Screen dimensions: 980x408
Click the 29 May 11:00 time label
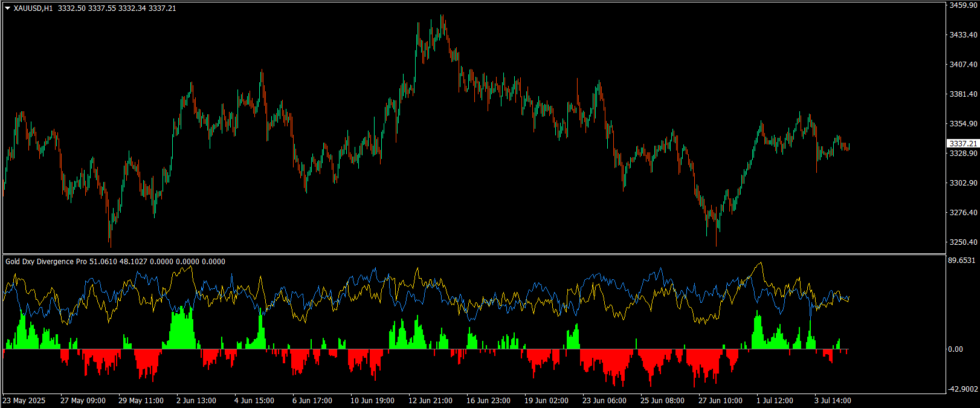coord(141,401)
